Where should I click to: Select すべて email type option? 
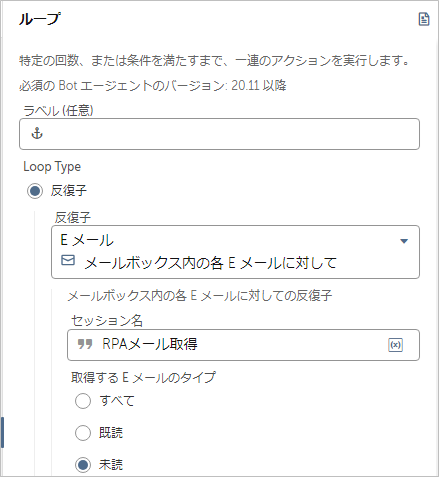[83, 401]
